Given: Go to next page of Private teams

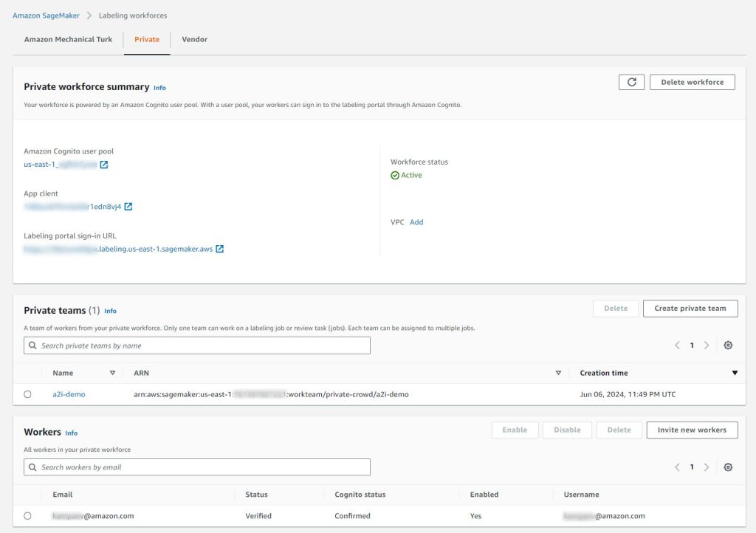Looking at the screenshot, I should point(707,345).
